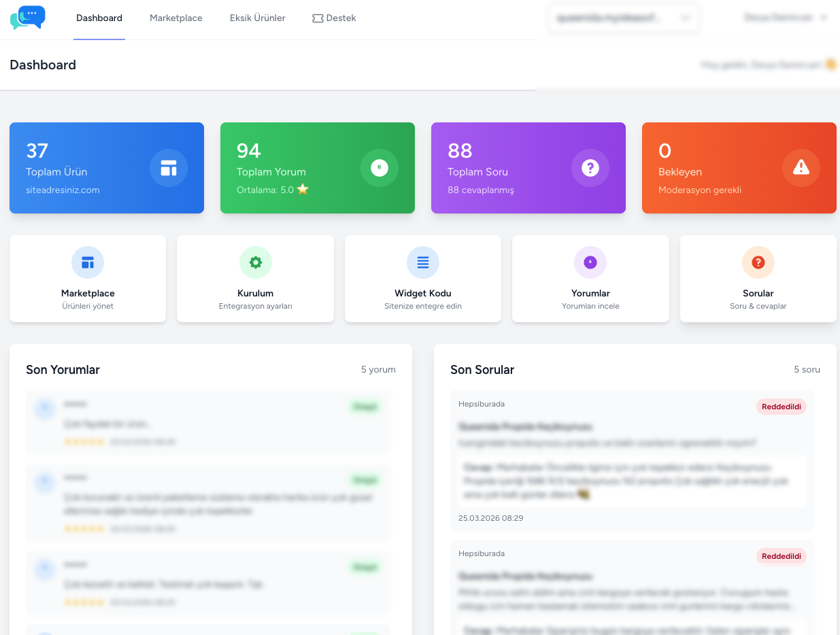Click the first Reddedildi status badge
The image size is (840, 635).
click(781, 407)
